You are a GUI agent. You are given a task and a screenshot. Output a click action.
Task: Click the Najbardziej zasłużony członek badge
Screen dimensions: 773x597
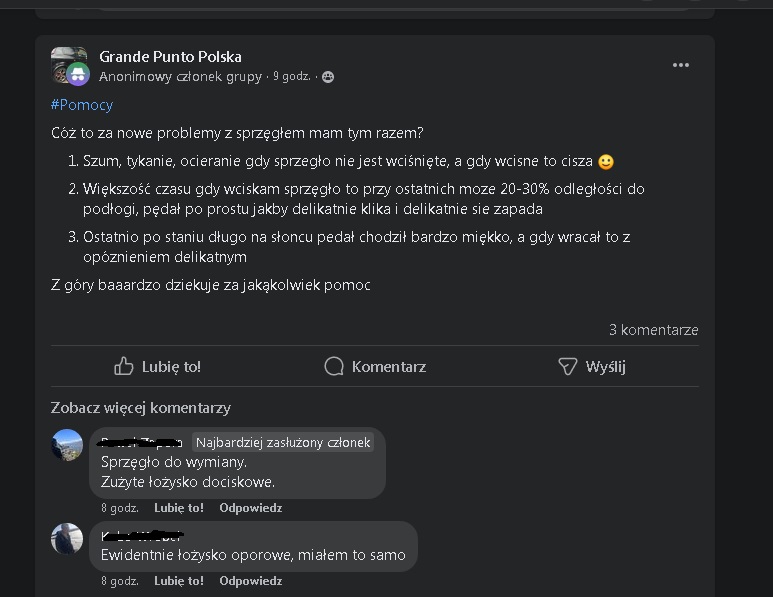pos(283,442)
